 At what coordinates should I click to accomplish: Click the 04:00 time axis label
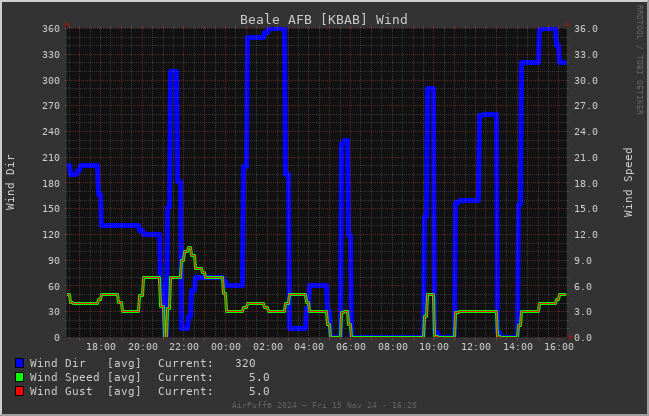[x=309, y=346]
